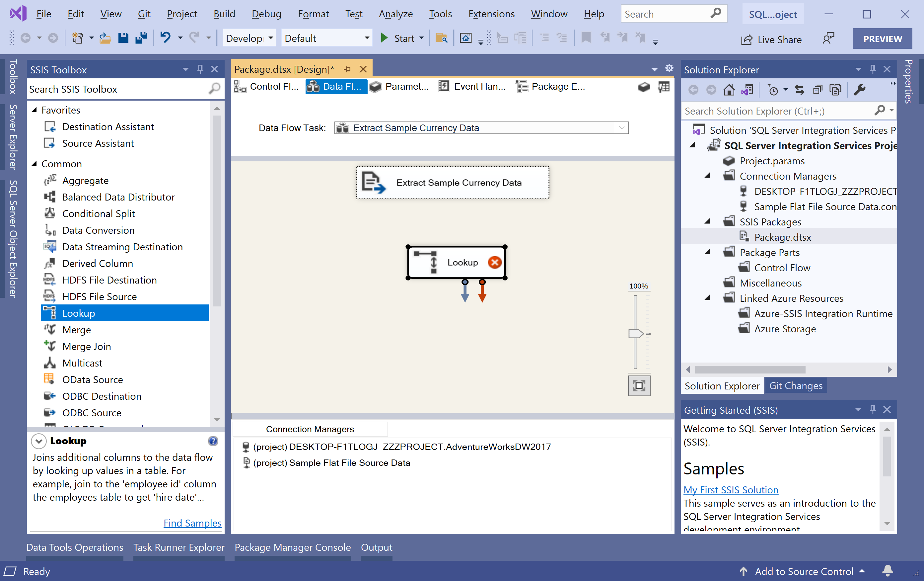This screenshot has width=924, height=581.
Task: Toggle pin on Getting Started panel
Action: click(x=873, y=409)
